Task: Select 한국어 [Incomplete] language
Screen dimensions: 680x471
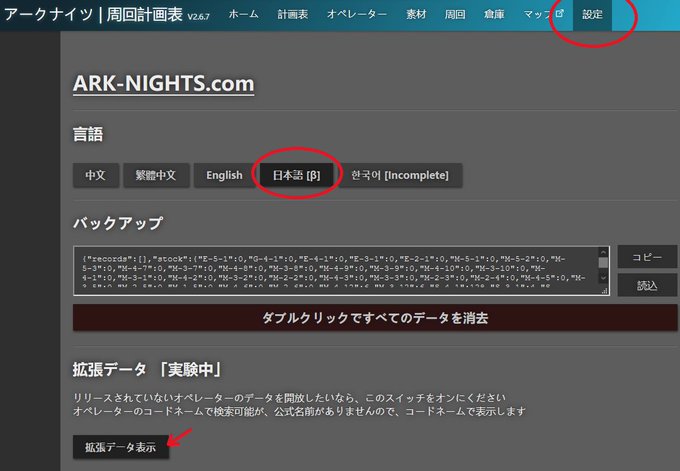Action: tap(400, 175)
